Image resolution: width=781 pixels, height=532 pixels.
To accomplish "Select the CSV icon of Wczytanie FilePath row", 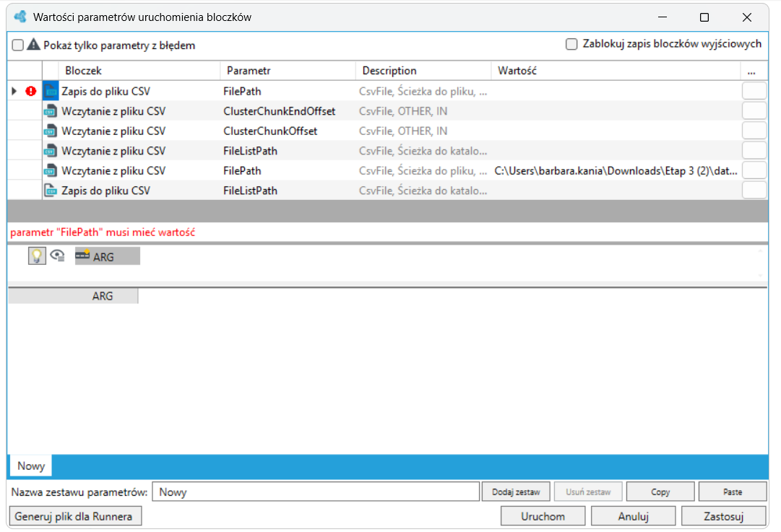I will 51,170.
